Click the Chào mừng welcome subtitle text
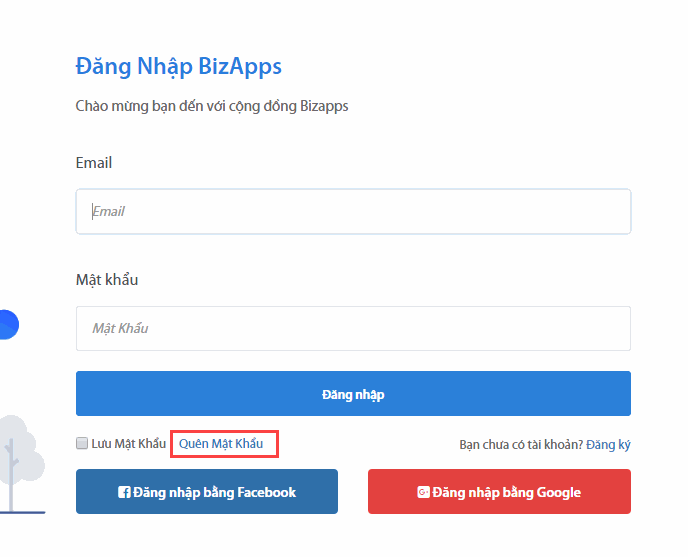 [x=212, y=106]
